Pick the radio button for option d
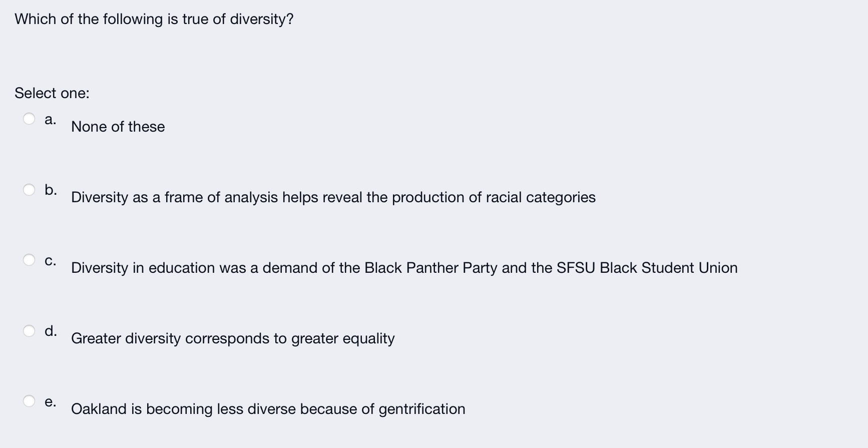Image resolution: width=868 pixels, height=448 pixels. coord(29,330)
